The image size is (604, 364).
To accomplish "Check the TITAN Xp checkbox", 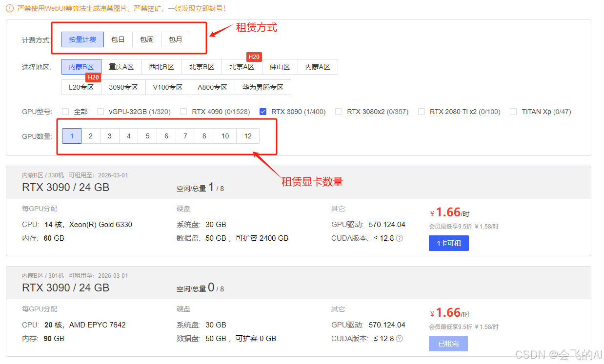I will [x=513, y=112].
